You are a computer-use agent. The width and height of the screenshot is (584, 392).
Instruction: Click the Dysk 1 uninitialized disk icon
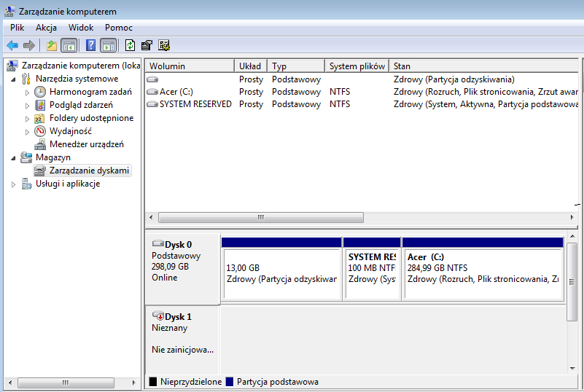point(158,316)
